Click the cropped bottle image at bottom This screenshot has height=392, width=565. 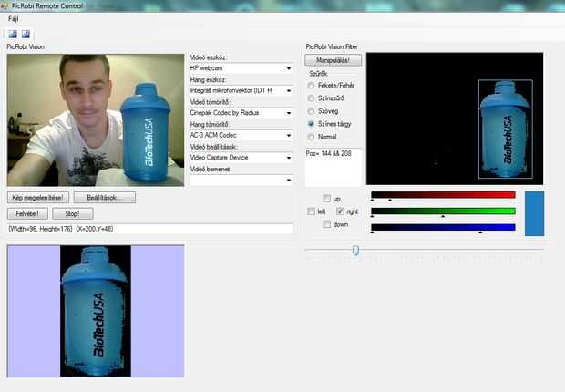pyautogui.click(x=96, y=311)
